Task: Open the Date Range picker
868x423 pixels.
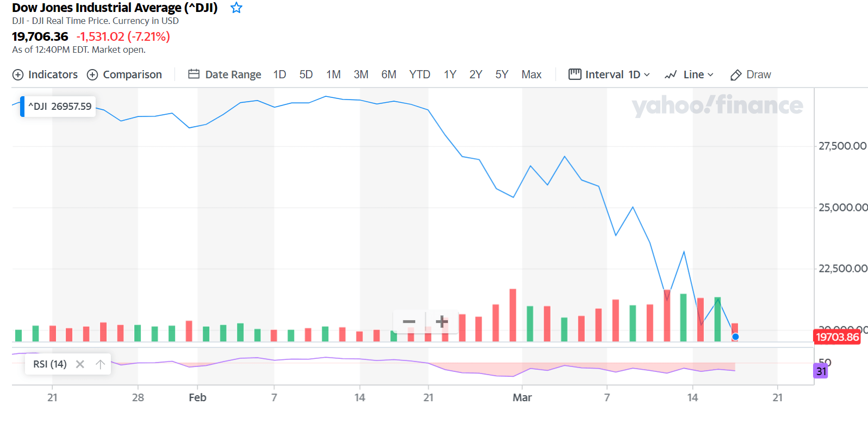Action: pos(224,74)
